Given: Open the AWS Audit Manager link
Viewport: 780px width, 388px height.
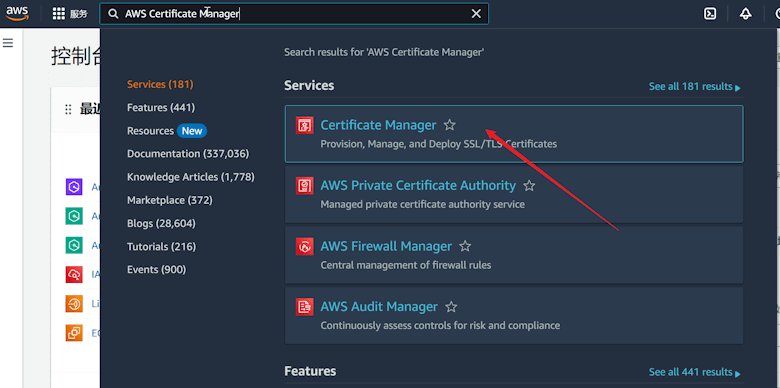Looking at the screenshot, I should (x=379, y=306).
